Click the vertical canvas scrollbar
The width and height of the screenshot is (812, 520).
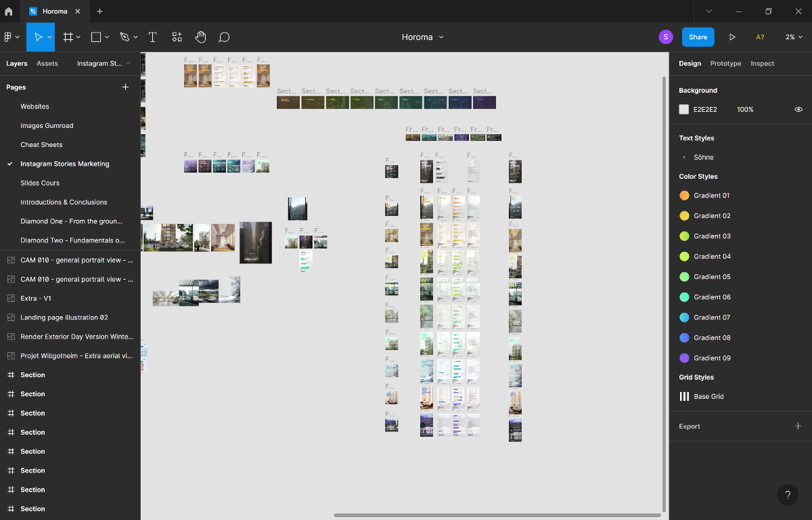click(x=664, y=294)
